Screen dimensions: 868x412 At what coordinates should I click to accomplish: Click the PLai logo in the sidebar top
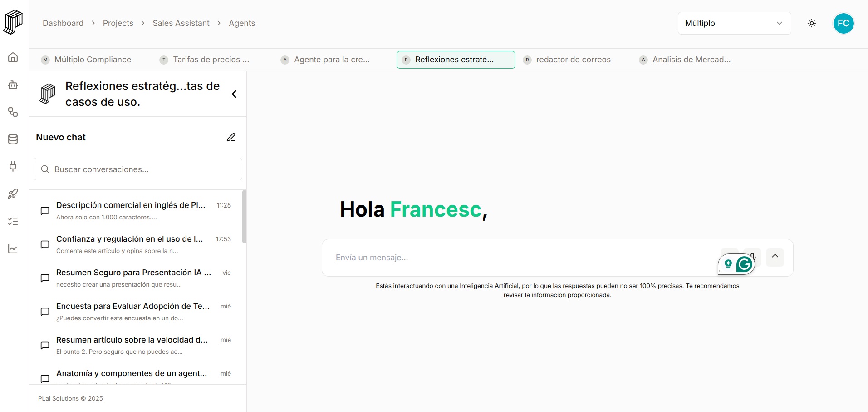coord(13,22)
